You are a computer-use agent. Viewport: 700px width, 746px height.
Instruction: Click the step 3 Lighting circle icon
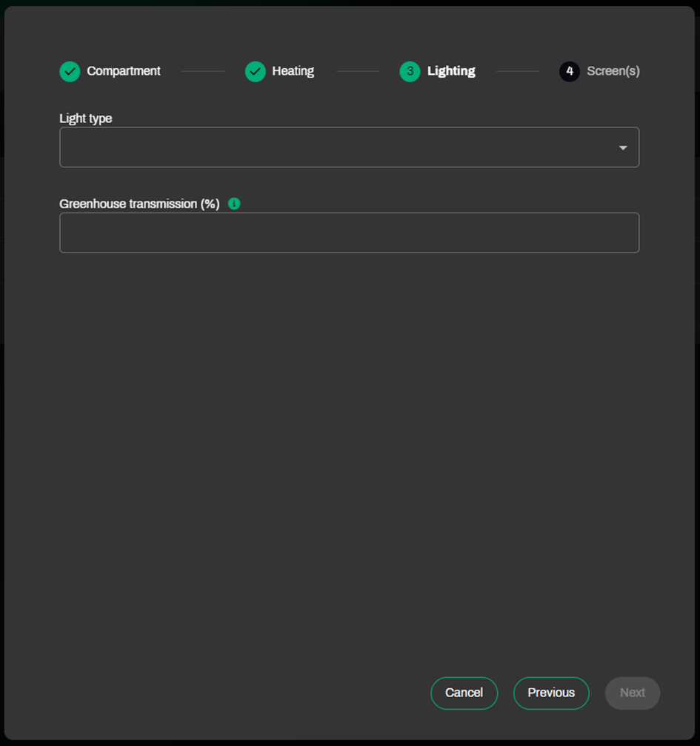point(410,71)
